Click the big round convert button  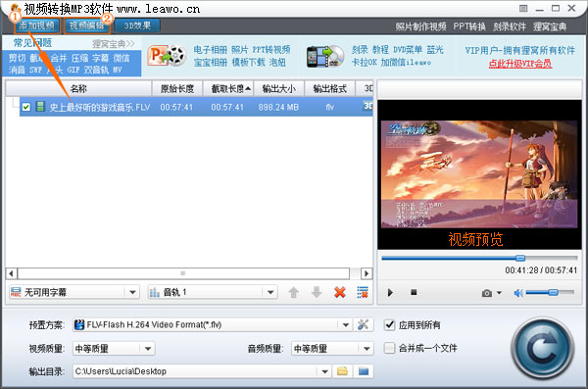click(x=543, y=349)
